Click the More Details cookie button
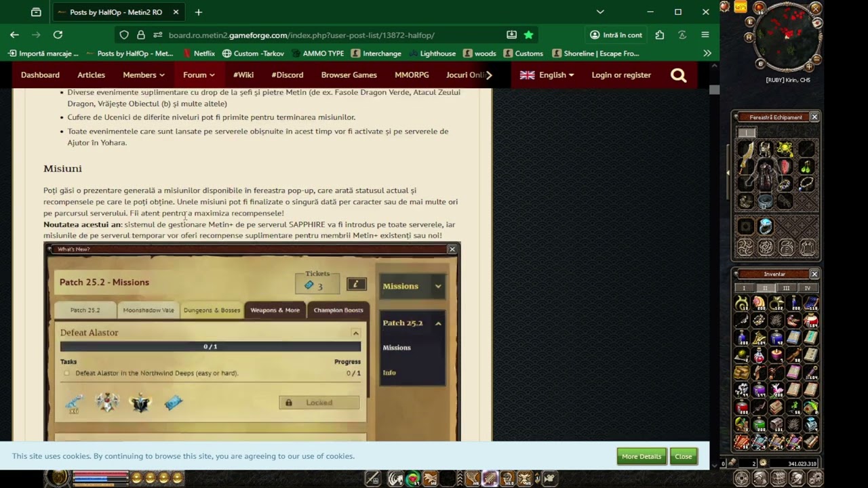Screen dimensions: 868x488 tap(642, 456)
